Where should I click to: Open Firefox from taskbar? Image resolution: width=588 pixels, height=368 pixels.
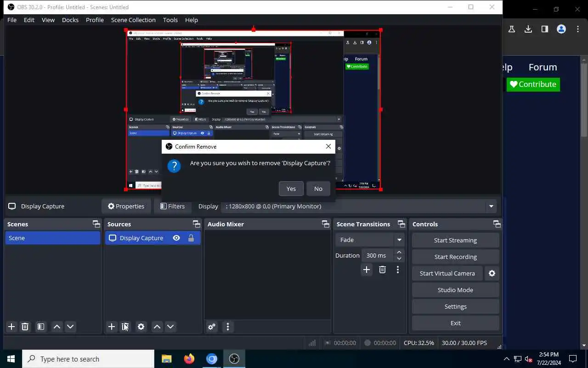pos(189,359)
